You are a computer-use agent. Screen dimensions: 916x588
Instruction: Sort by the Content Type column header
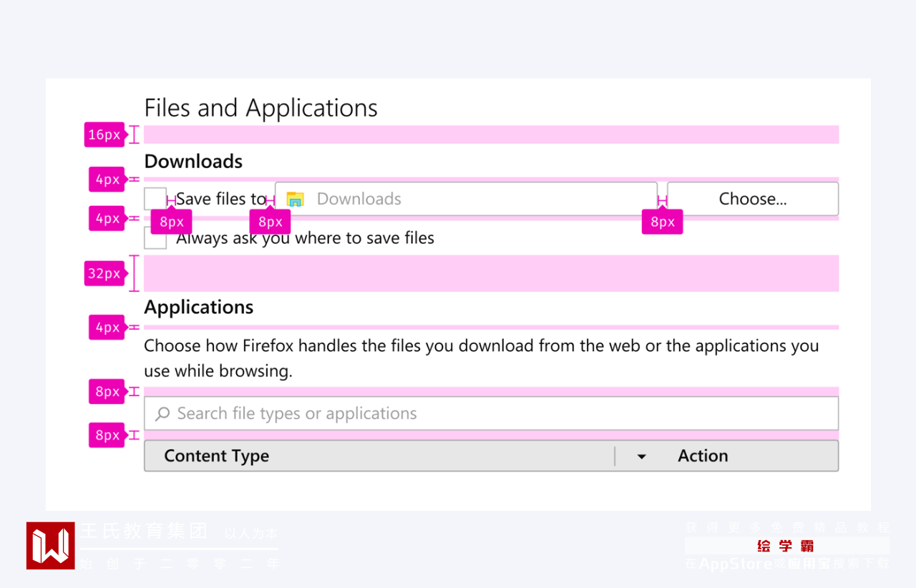[x=216, y=456]
